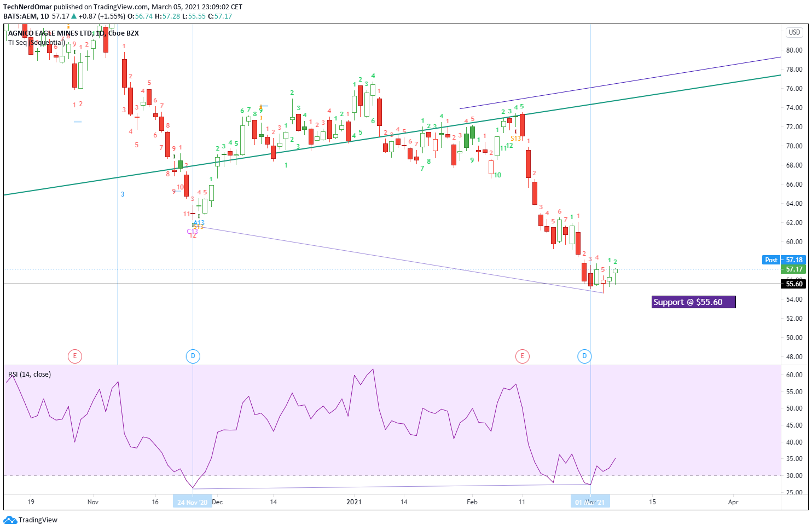
Task: Select the 'Support @ $55.60' text label
Action: [693, 302]
